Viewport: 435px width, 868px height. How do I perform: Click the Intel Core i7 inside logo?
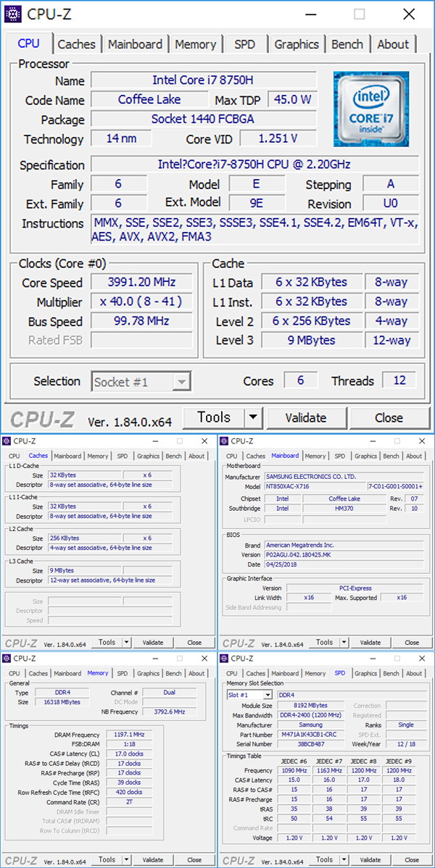(371, 109)
